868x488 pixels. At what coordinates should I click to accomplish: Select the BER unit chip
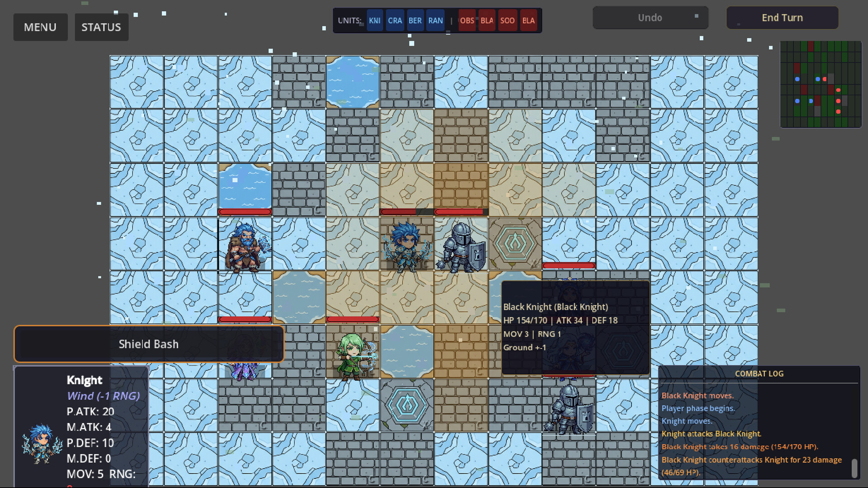point(415,21)
